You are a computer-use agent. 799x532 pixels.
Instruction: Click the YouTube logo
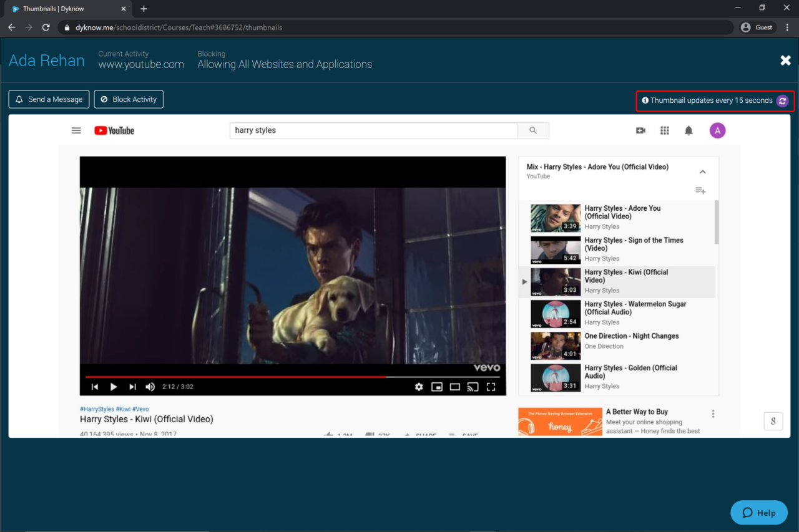pos(114,130)
